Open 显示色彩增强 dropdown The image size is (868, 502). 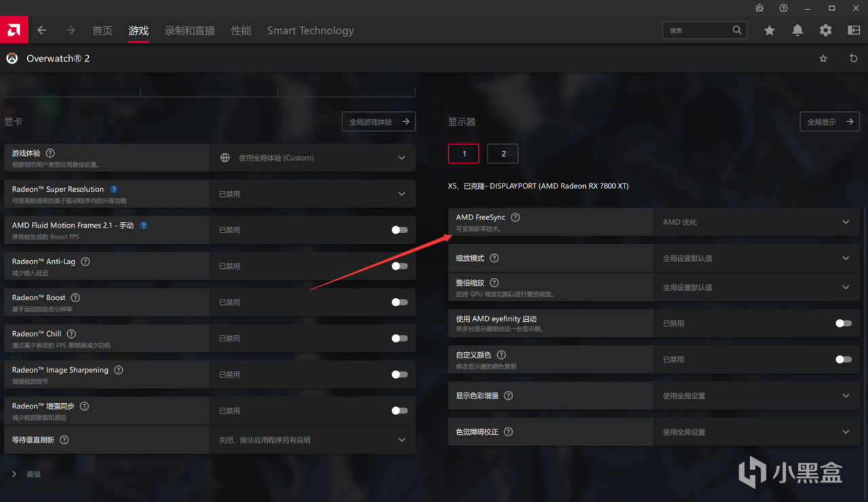pos(757,396)
